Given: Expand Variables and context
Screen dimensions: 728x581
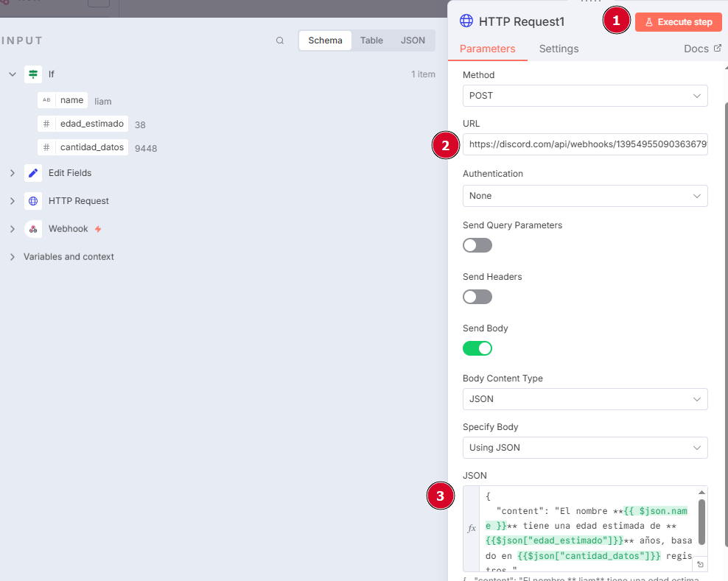Looking at the screenshot, I should point(13,257).
